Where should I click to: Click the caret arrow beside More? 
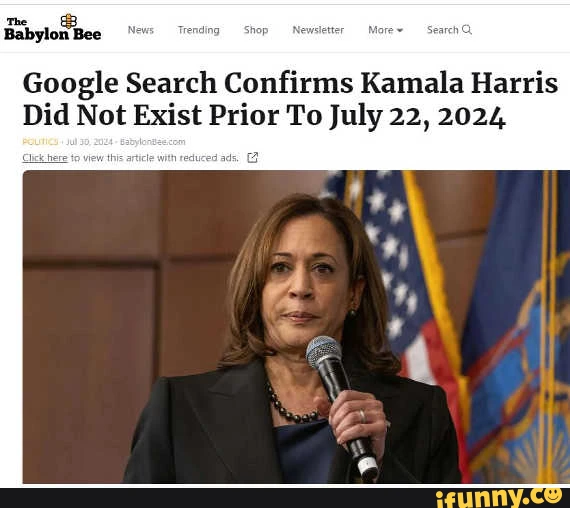point(400,31)
